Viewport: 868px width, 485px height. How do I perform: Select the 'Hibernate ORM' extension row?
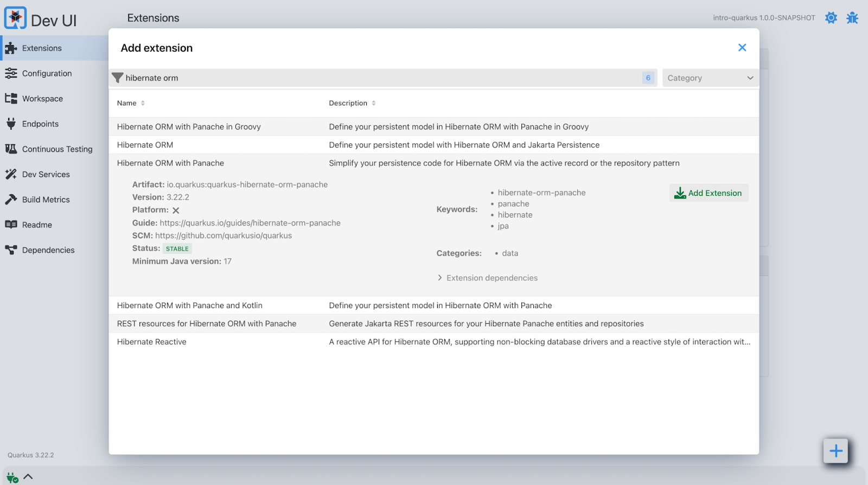(x=433, y=145)
